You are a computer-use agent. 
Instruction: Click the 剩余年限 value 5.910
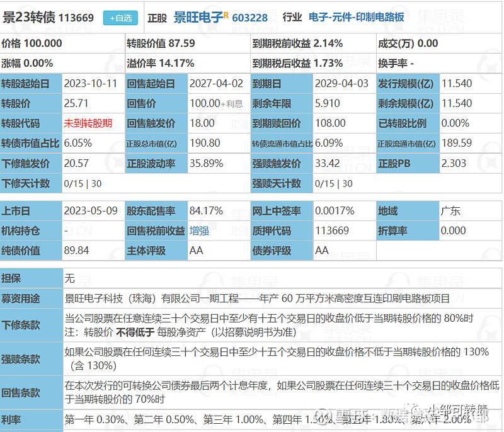pyautogui.click(x=327, y=103)
